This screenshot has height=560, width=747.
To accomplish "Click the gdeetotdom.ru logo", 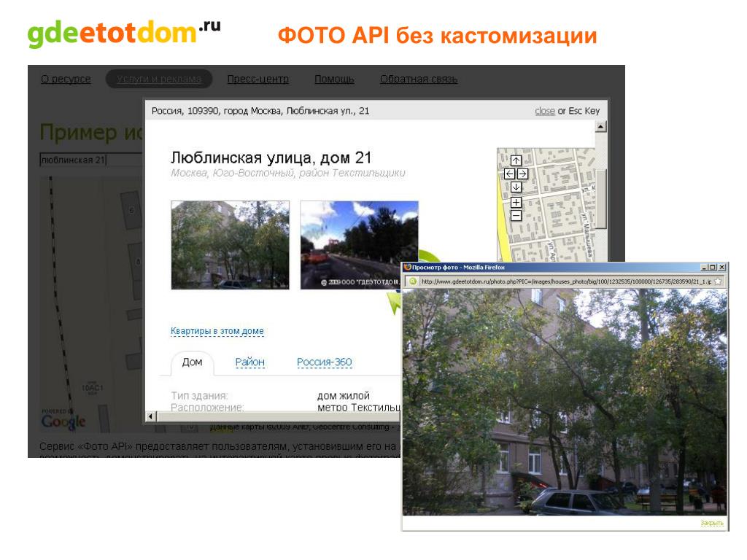I will tap(124, 34).
